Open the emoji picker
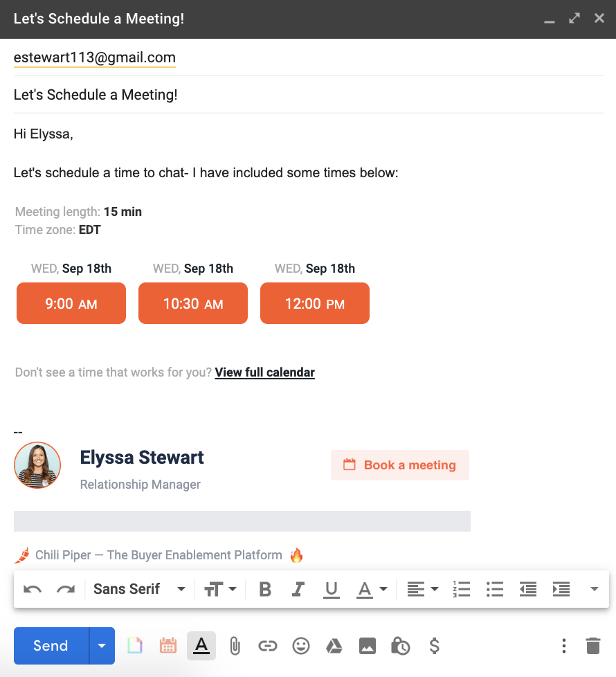Screen dimensions: 616x677 pos(301,645)
